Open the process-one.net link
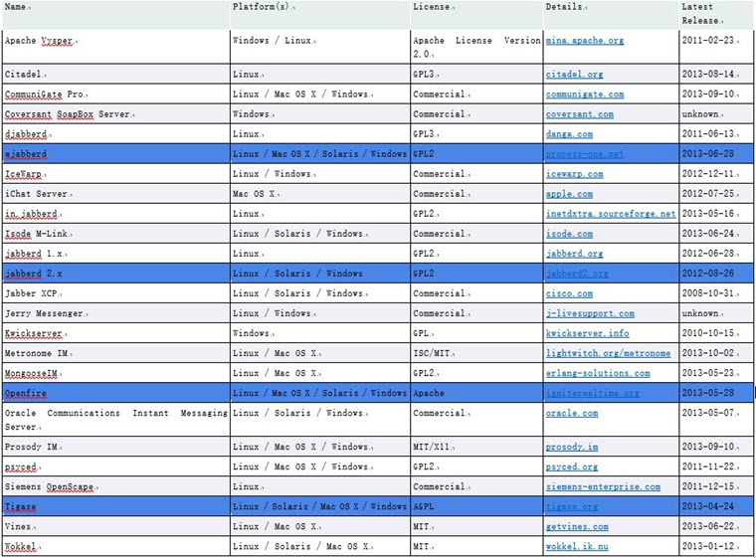This screenshot has height=558, width=756. [x=584, y=154]
